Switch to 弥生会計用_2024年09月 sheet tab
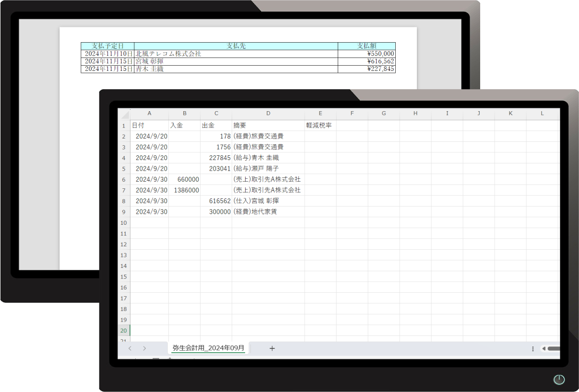This screenshot has width=579, height=392. click(x=208, y=348)
